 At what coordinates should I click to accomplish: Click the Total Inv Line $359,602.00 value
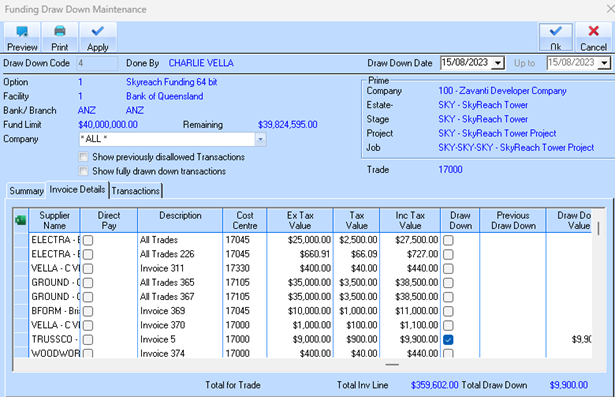(x=434, y=385)
